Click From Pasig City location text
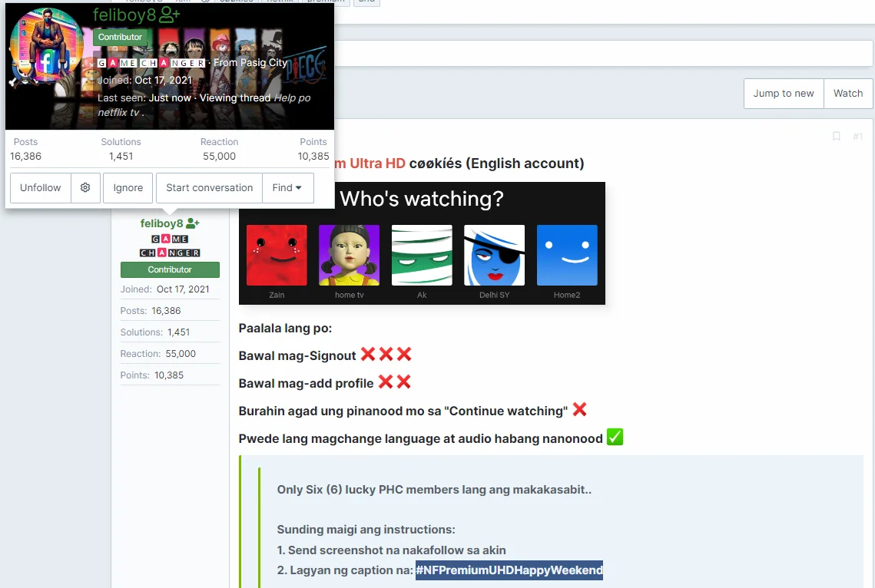 click(x=250, y=63)
